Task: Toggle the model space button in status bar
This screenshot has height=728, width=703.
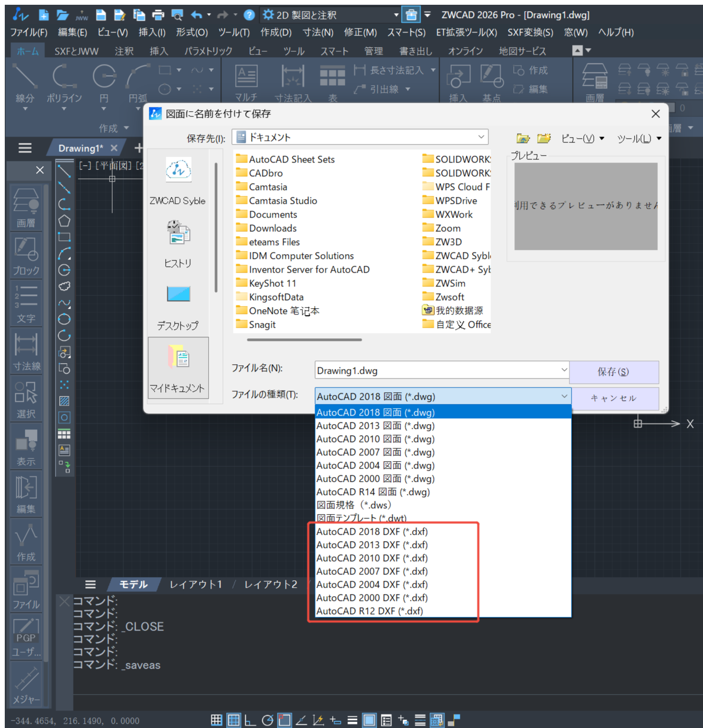Action: [369, 720]
